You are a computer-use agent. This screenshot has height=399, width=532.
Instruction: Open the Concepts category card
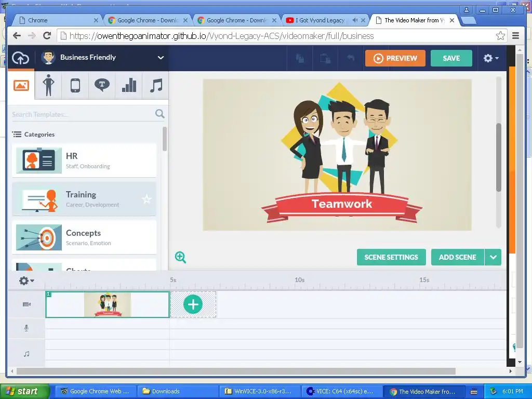[x=84, y=237]
